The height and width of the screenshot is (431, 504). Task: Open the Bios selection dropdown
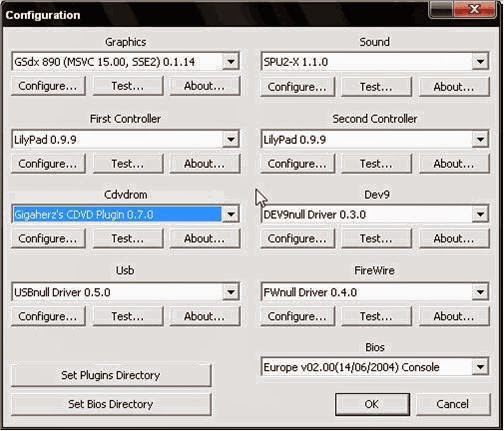480,367
